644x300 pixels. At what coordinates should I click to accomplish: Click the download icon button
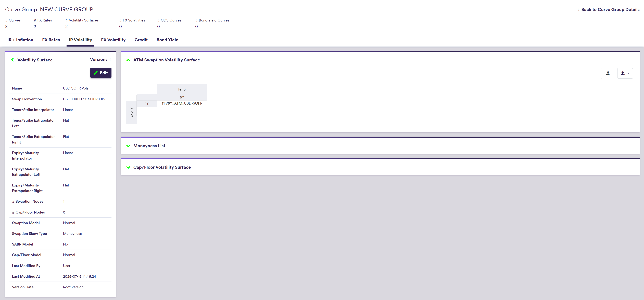click(608, 73)
